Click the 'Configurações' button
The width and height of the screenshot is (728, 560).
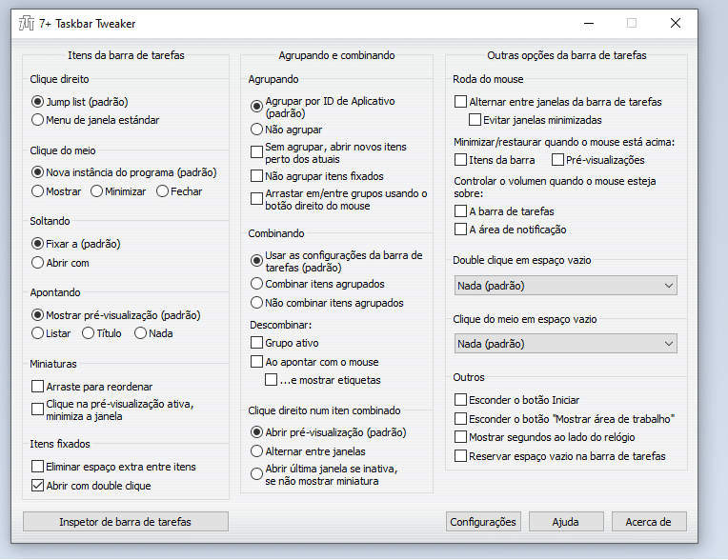click(x=483, y=521)
